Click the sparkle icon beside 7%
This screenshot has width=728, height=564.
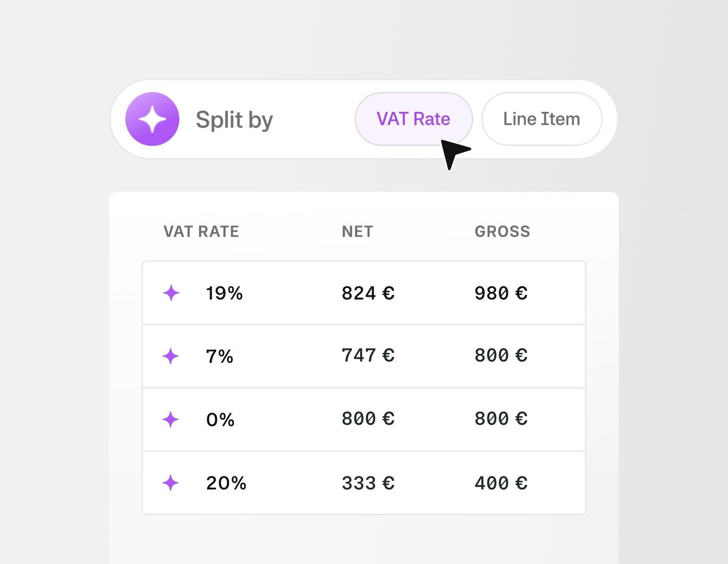(x=171, y=356)
